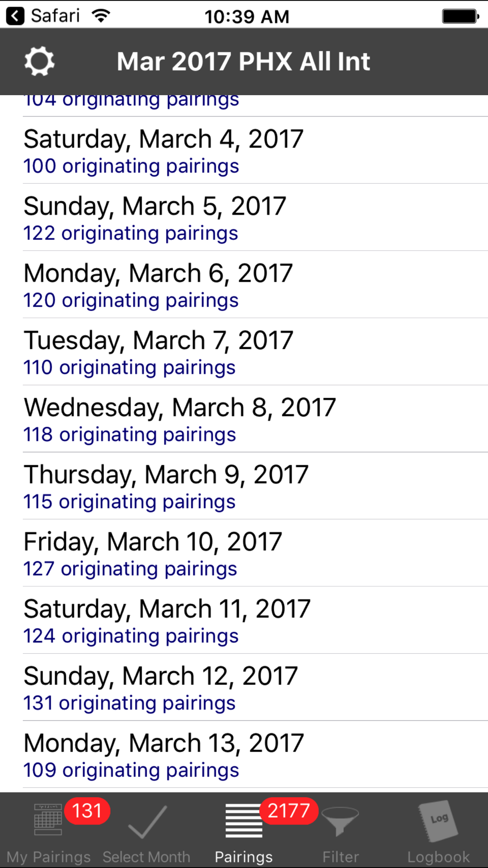
Task: Switch to the Logbook tab label
Action: click(x=438, y=857)
